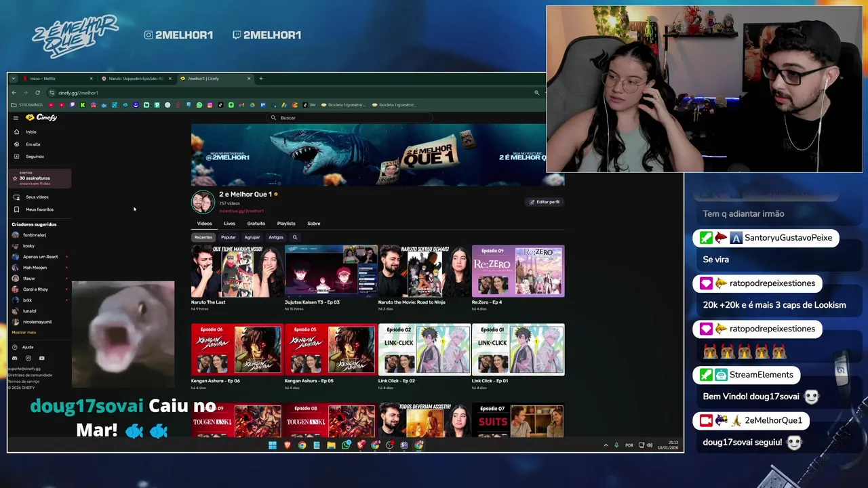
Task: Open incentive.gg/2melhor1 profile link
Action: [241, 211]
